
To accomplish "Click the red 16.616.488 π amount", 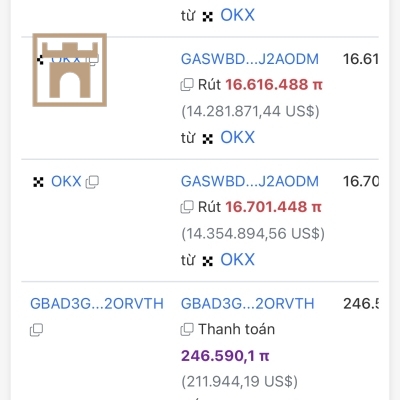I will [274, 85].
